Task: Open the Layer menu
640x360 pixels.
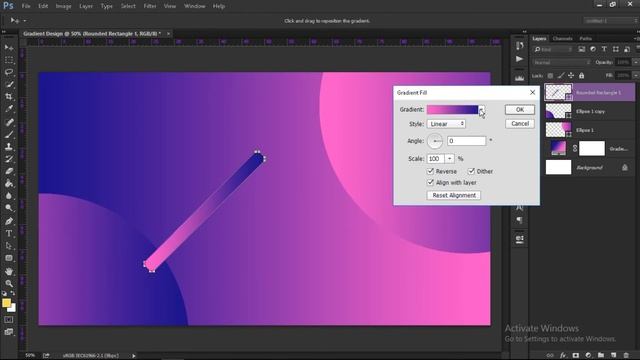Action: tap(86, 6)
